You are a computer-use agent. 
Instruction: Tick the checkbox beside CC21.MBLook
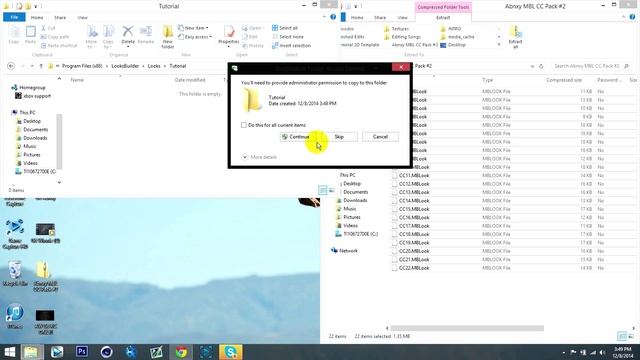394,259
